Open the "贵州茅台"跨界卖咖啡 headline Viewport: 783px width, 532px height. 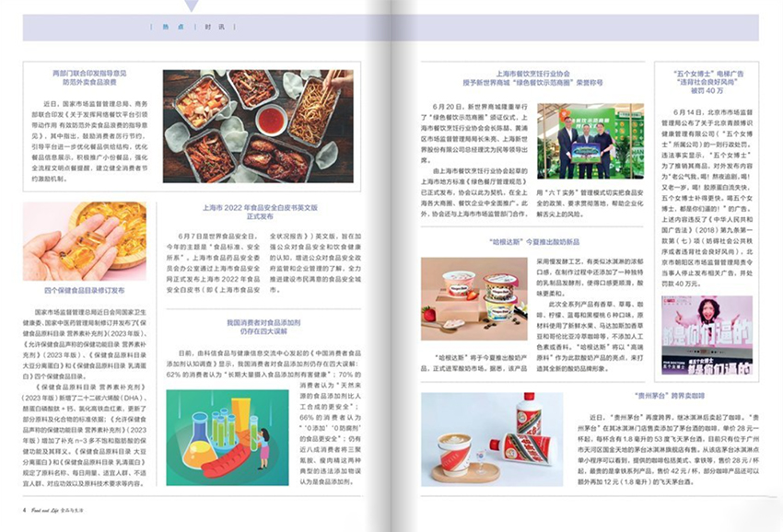click(x=670, y=396)
